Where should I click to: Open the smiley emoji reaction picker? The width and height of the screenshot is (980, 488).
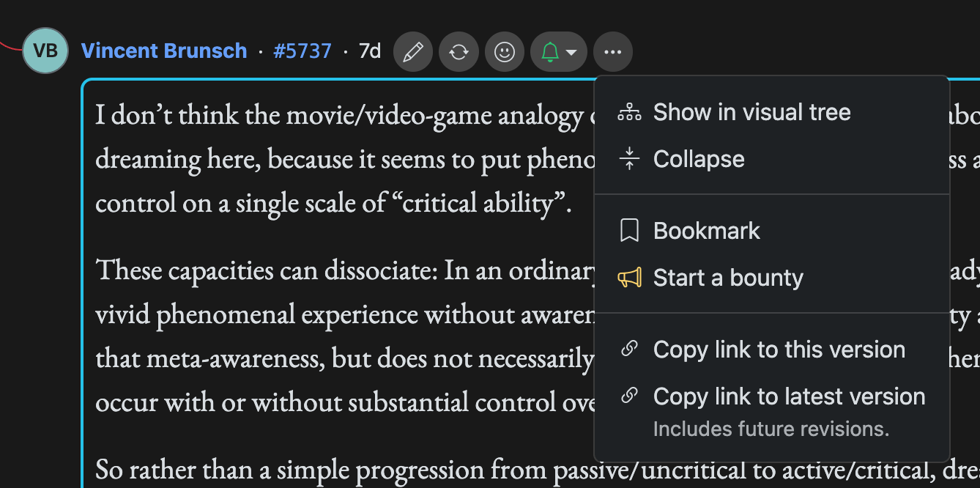(505, 52)
